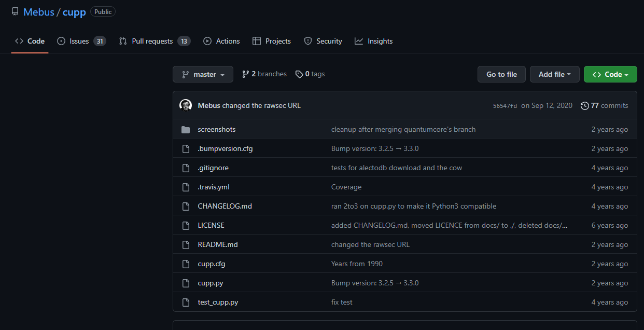View the 77 commits history

pyautogui.click(x=609, y=105)
